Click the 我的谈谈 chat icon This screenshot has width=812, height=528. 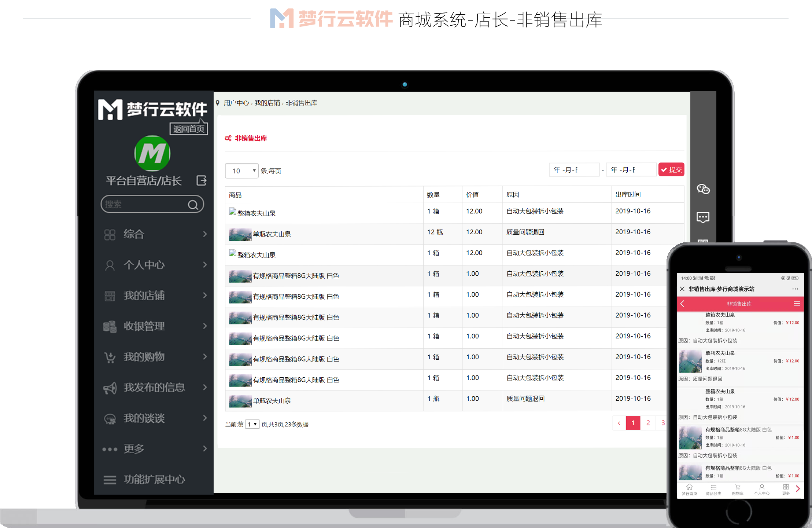click(x=110, y=419)
